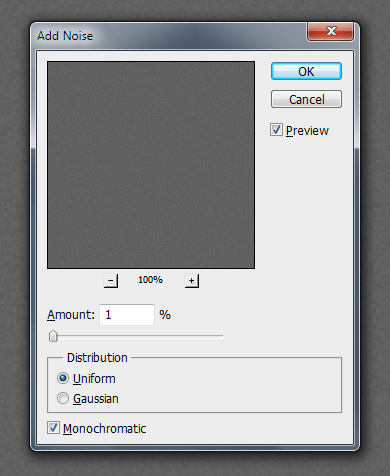The width and height of the screenshot is (390, 476).
Task: Toggle the Preview checkbox
Action: coord(276,130)
